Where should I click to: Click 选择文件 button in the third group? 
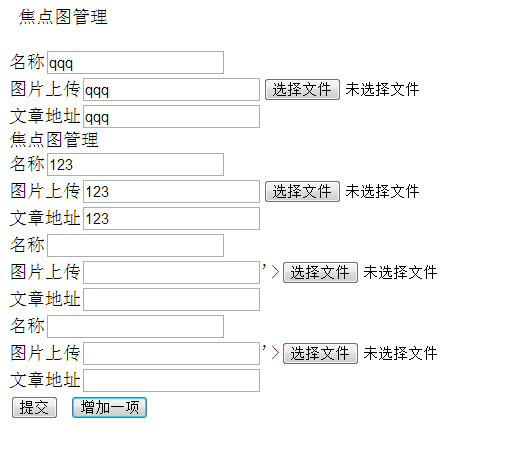tap(320, 272)
